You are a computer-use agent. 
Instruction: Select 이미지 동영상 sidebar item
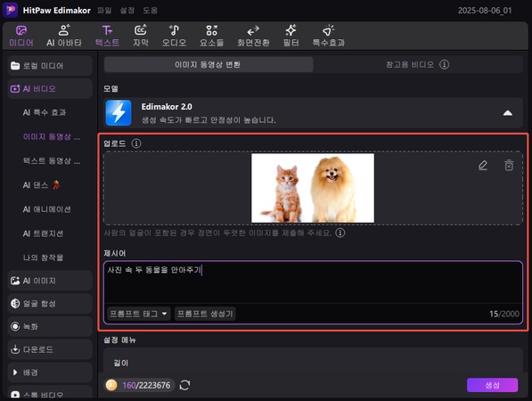52,136
